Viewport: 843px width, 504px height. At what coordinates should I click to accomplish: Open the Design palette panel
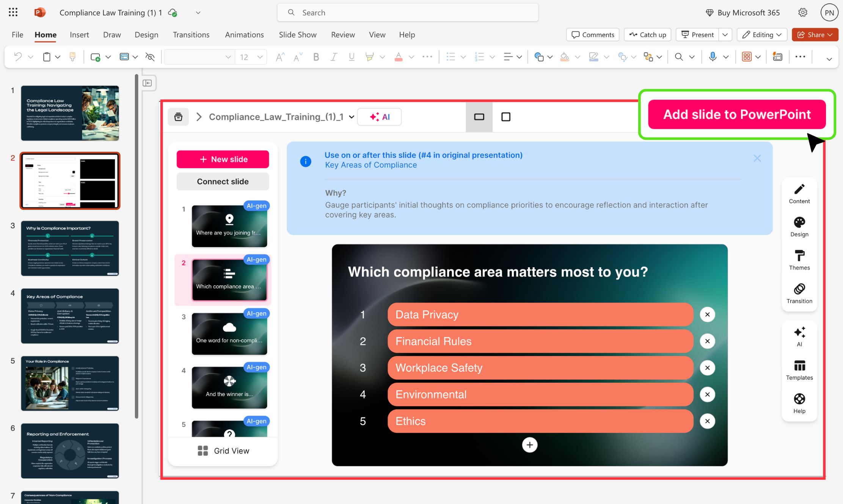(x=799, y=227)
